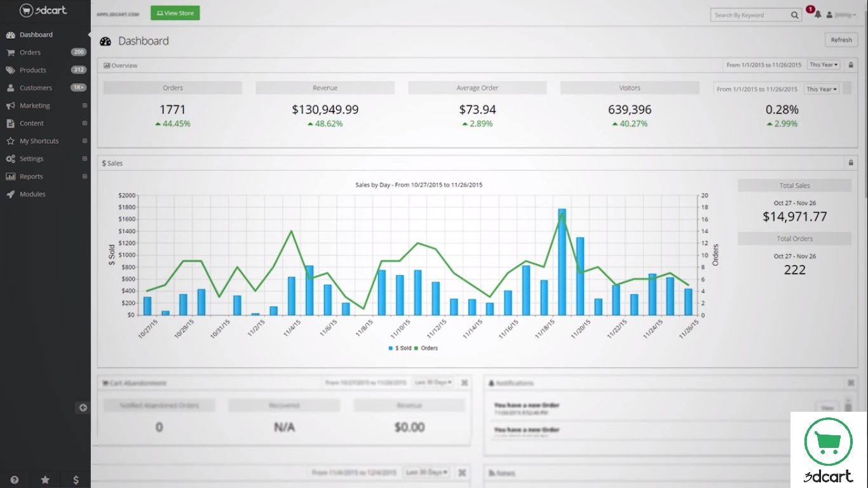Click the search magnifying glass icon

click(x=794, y=14)
